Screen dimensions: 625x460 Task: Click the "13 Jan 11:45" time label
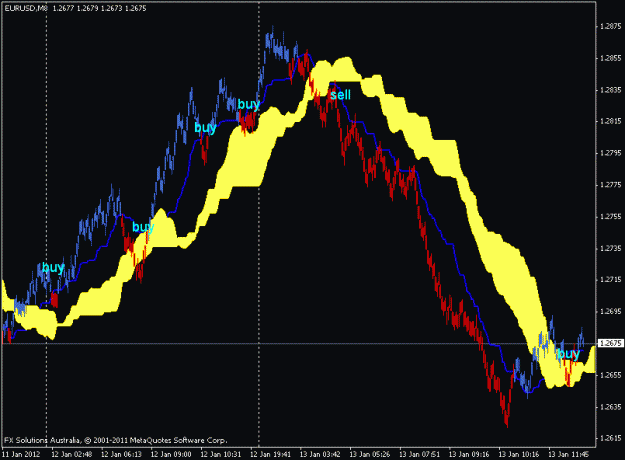coord(568,454)
